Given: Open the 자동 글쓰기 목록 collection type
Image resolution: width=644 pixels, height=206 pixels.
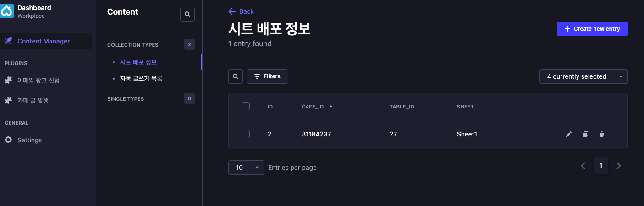Looking at the screenshot, I should click(x=141, y=79).
